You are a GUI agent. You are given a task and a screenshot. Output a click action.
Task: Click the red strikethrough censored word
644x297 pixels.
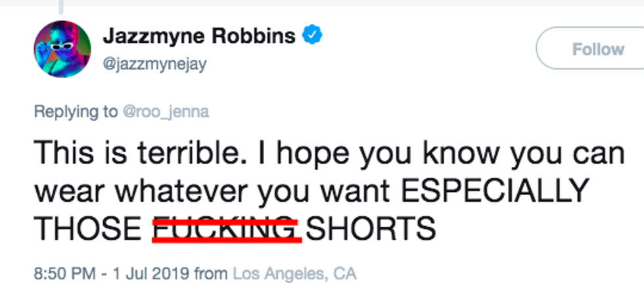pos(227,229)
